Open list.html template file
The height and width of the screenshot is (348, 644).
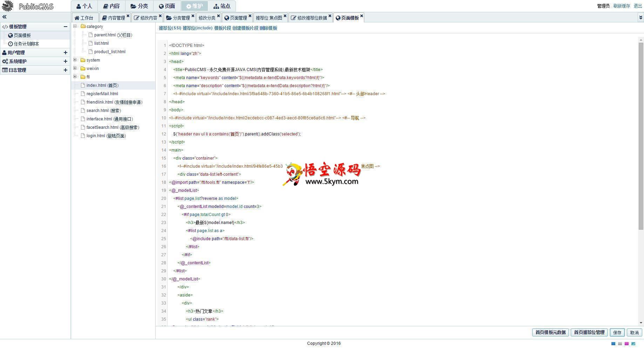(x=101, y=43)
